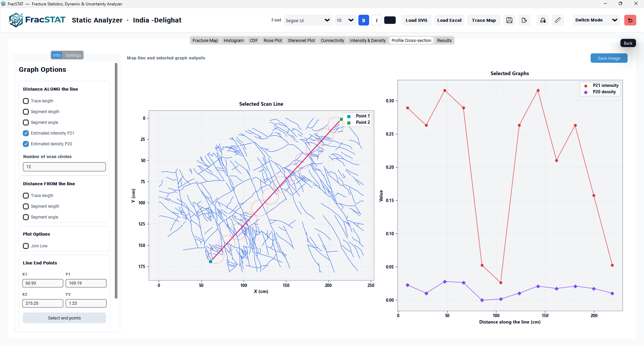The width and height of the screenshot is (644, 346).
Task: Open the font size 10 dropdown
Action: pyautogui.click(x=345, y=20)
